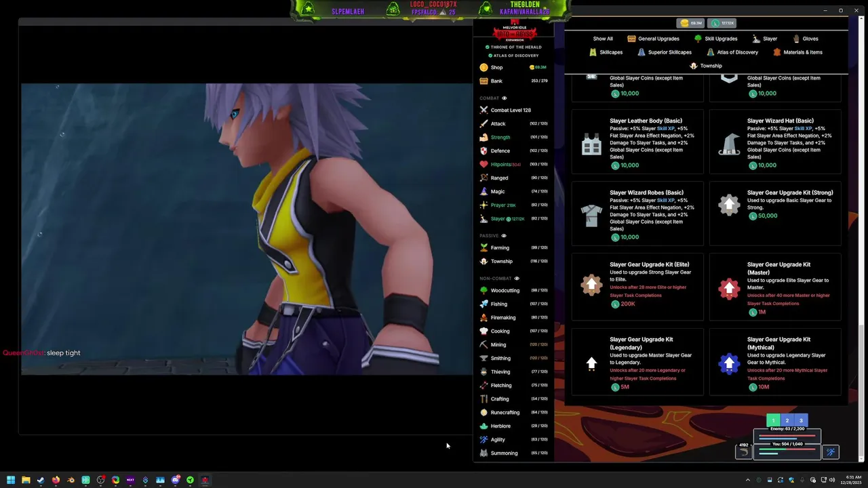Show All shop categories
The height and width of the screenshot is (488, 868).
click(603, 39)
